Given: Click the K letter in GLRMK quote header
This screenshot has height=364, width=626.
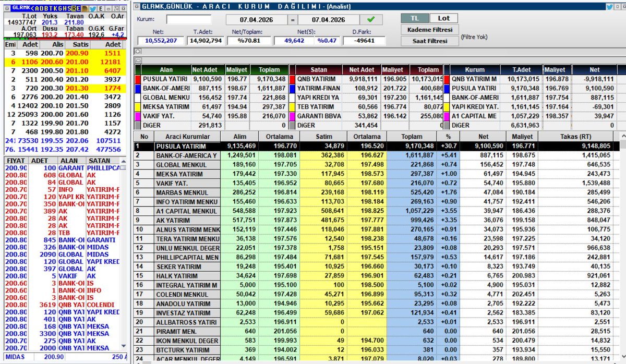Looking at the screenshot, I should 55,8.
